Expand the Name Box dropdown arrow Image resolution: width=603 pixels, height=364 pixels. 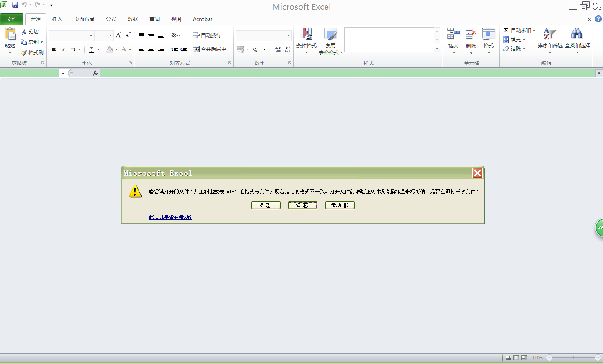[63, 74]
